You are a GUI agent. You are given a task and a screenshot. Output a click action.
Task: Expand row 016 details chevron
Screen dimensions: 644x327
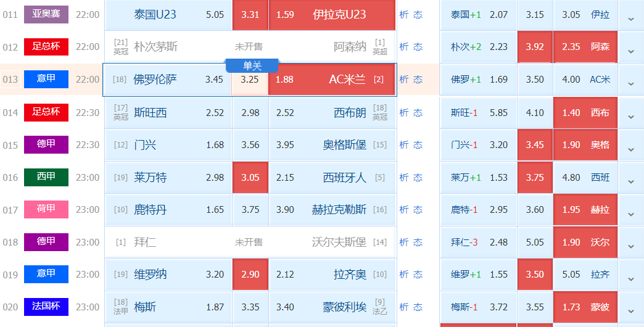(x=631, y=182)
